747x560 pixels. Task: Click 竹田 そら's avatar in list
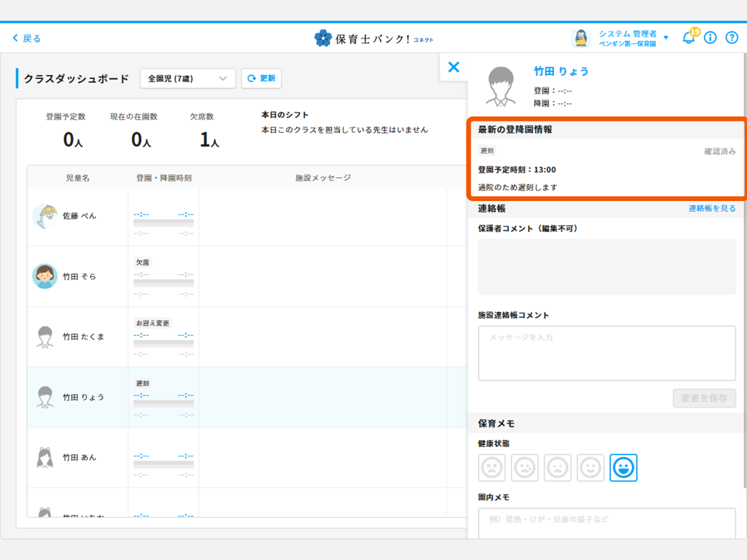click(45, 277)
